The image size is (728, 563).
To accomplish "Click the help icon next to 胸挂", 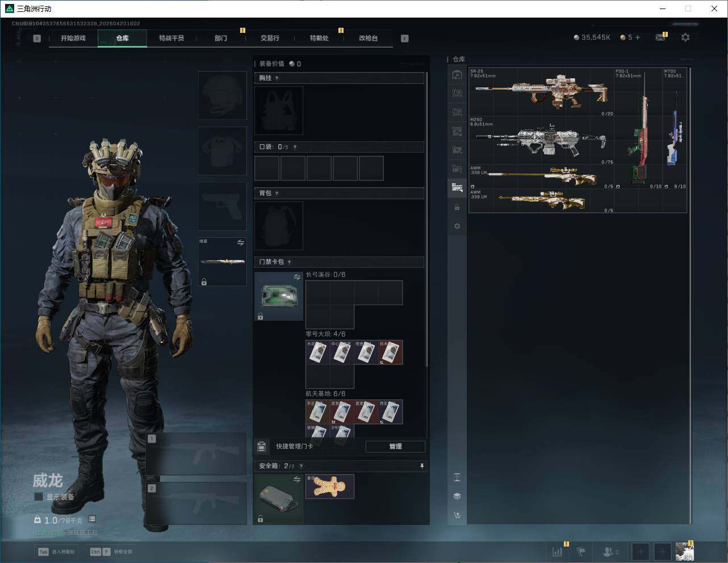I will coord(277,78).
